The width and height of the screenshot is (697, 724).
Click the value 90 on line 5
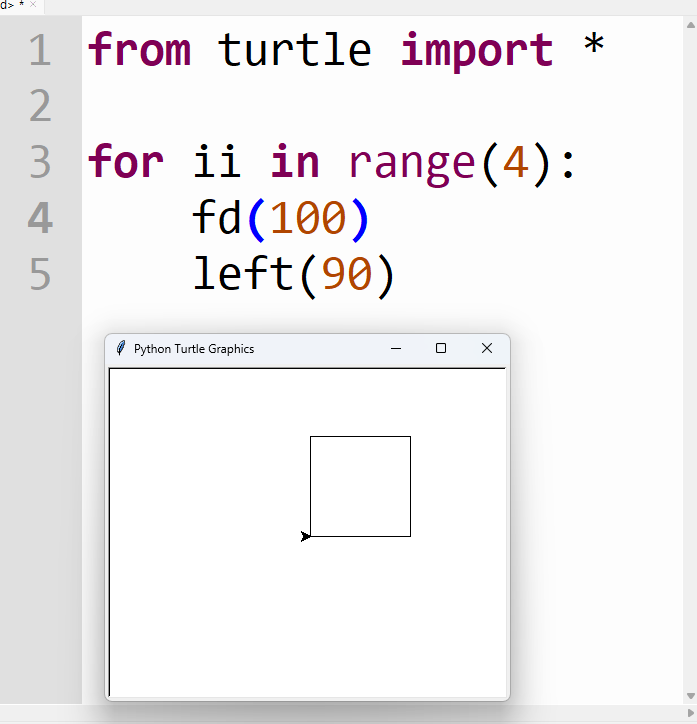coord(346,274)
